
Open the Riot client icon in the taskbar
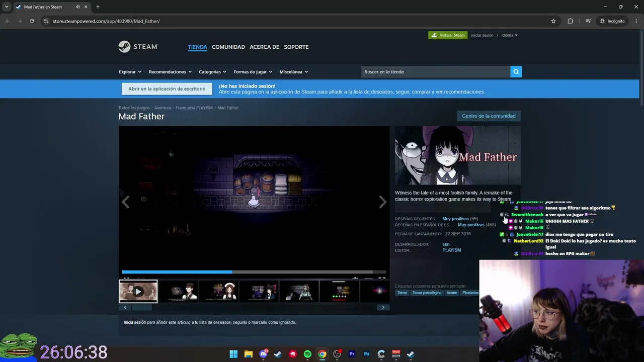(293, 354)
